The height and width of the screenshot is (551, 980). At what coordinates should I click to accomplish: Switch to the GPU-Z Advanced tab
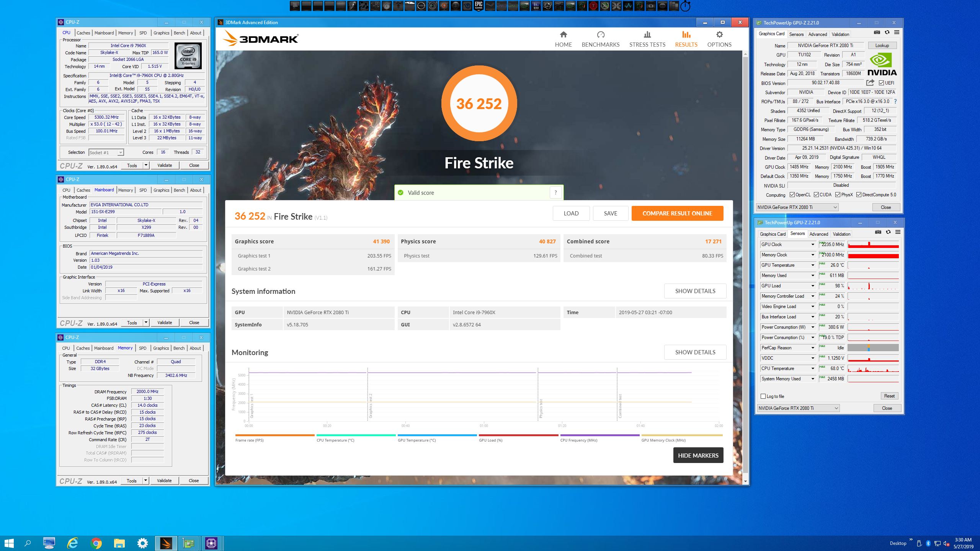coord(817,34)
